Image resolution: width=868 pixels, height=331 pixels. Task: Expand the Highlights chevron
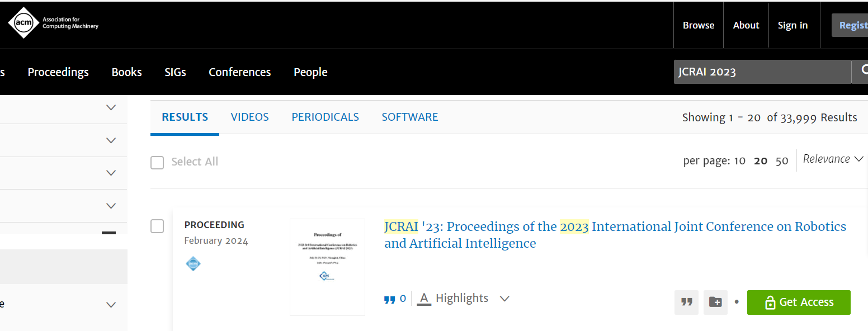click(504, 299)
